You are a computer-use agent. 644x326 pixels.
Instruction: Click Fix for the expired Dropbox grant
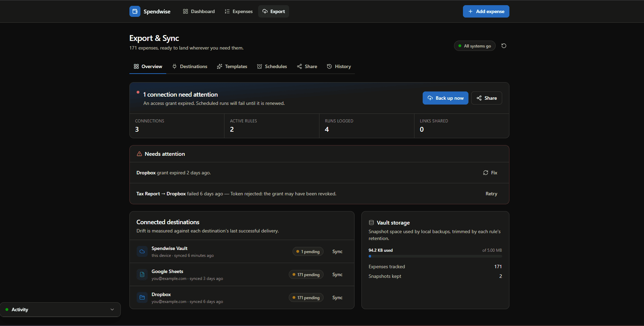(490, 173)
